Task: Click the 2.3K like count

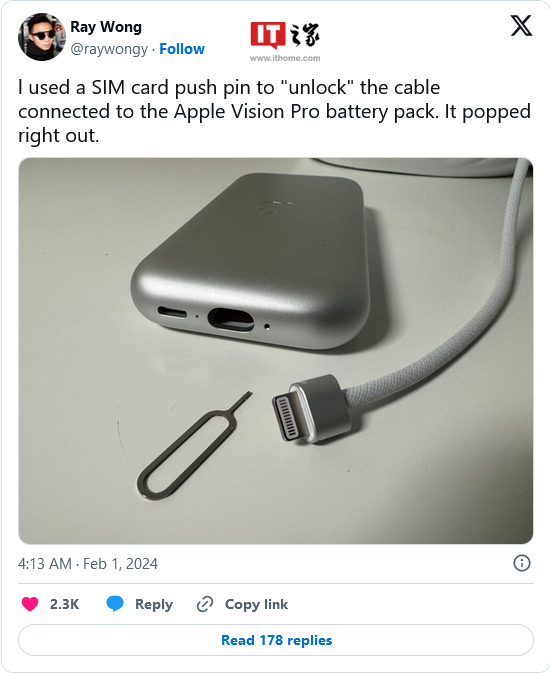Action: [x=64, y=604]
